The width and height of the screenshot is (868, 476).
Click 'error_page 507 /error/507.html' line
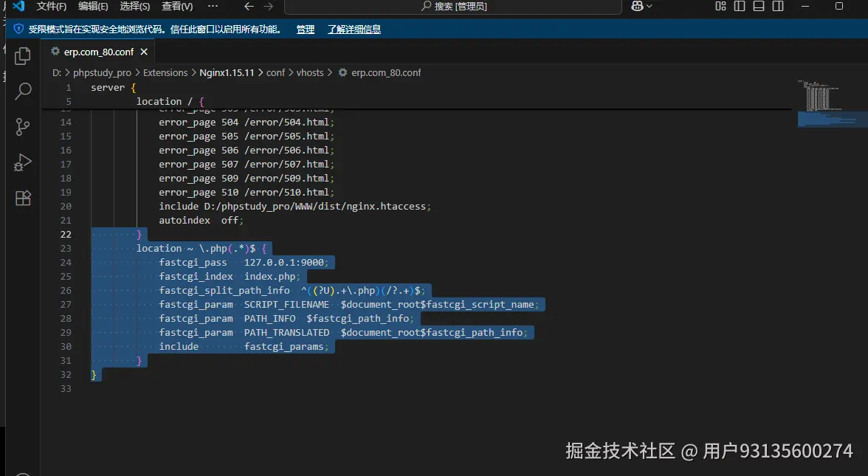point(247,165)
